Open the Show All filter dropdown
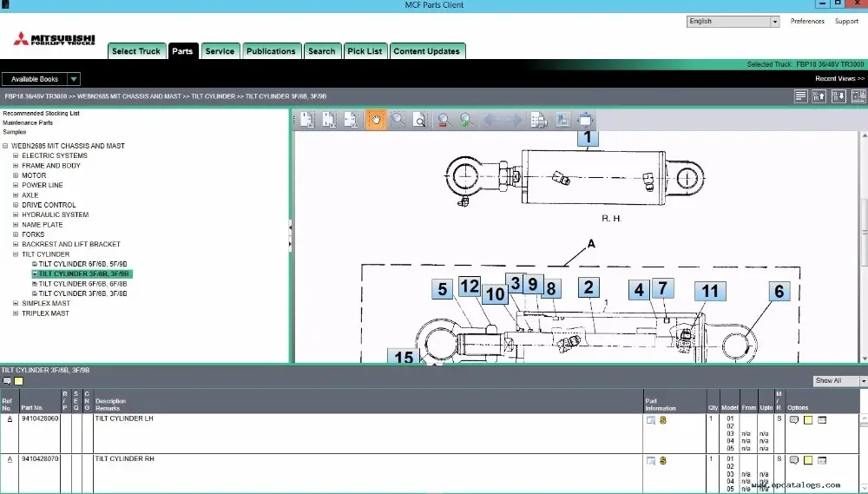This screenshot has width=868, height=494. click(x=863, y=381)
